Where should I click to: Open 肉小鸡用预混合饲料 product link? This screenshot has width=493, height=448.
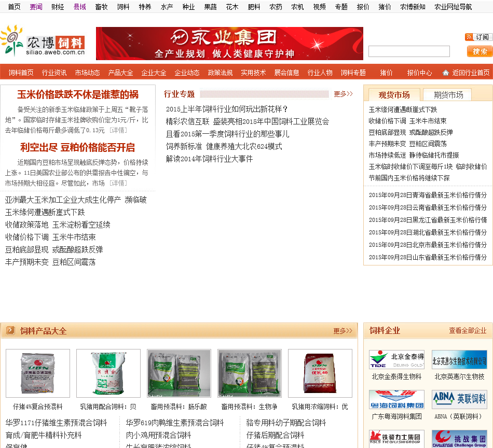point(158,435)
